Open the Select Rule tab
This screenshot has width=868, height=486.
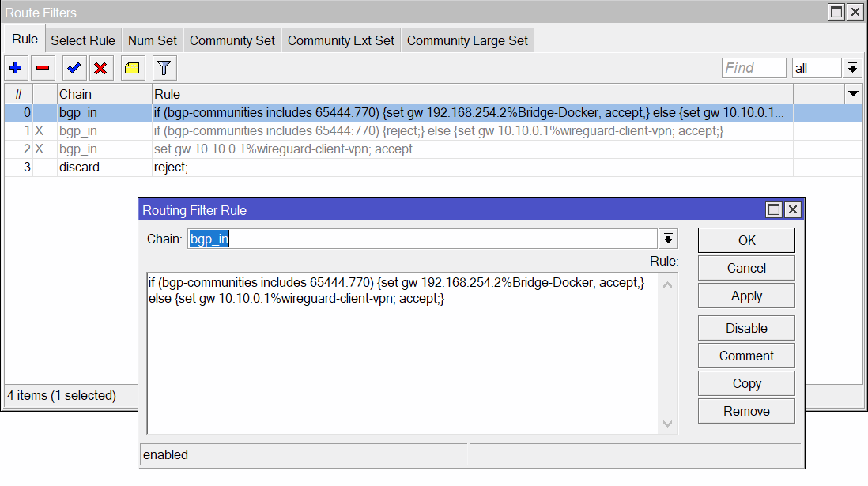click(83, 40)
